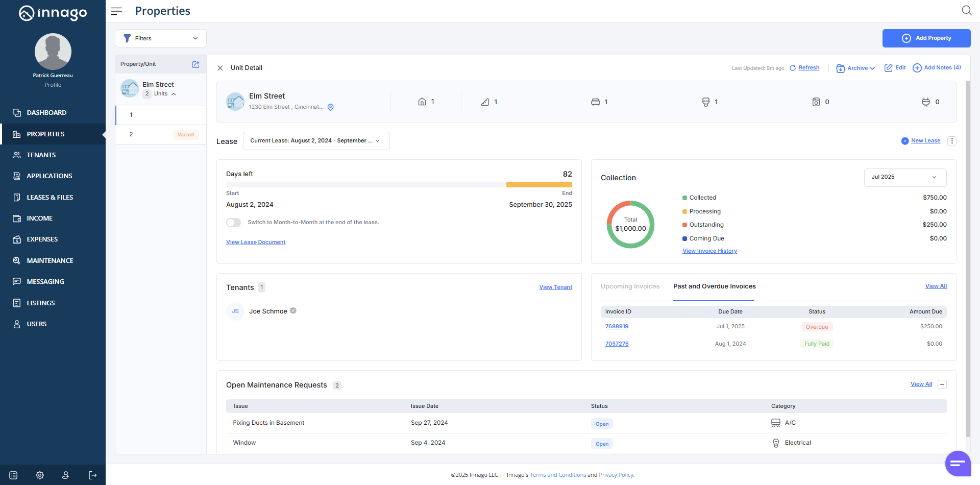Enable the Month-to-Month switch toggle
The width and height of the screenshot is (980, 485).
coord(234,223)
